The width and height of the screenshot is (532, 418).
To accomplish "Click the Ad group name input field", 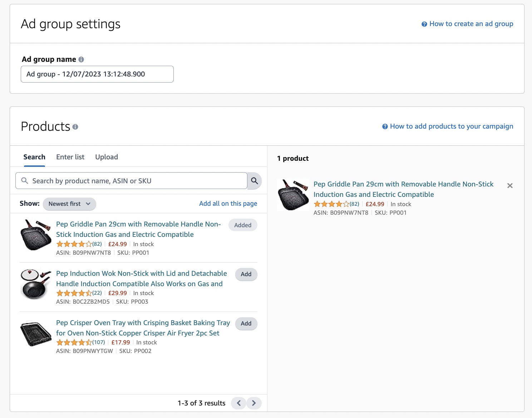I will point(97,74).
